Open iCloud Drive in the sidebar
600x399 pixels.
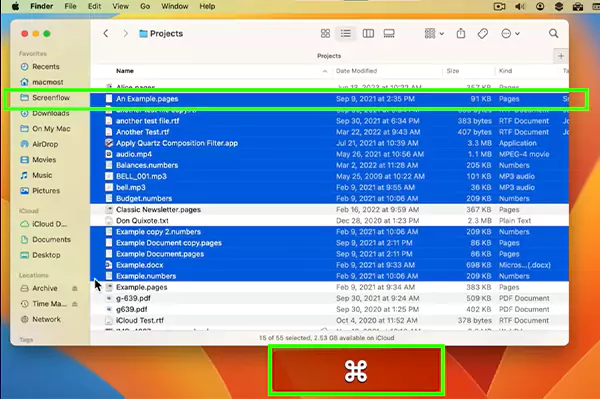43,224
